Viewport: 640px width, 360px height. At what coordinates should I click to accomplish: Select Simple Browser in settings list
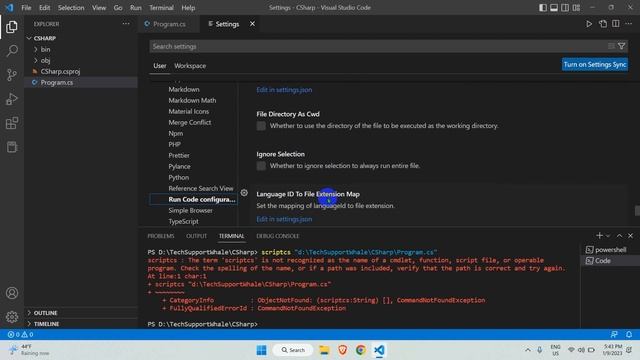pos(190,211)
